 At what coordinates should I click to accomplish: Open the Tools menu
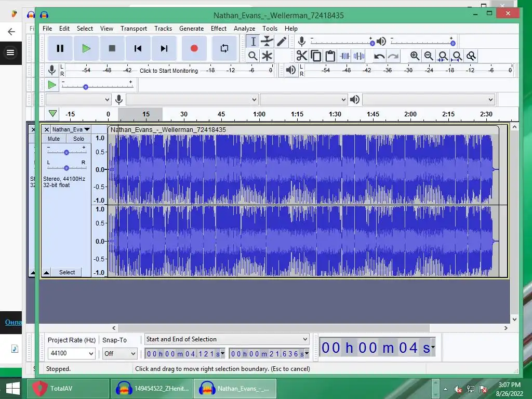click(x=270, y=29)
